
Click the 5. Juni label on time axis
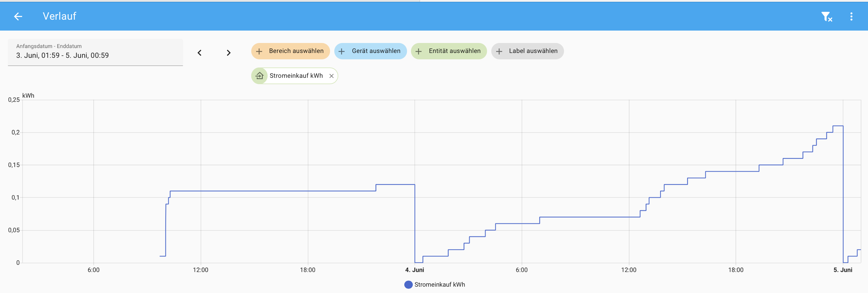tap(843, 270)
